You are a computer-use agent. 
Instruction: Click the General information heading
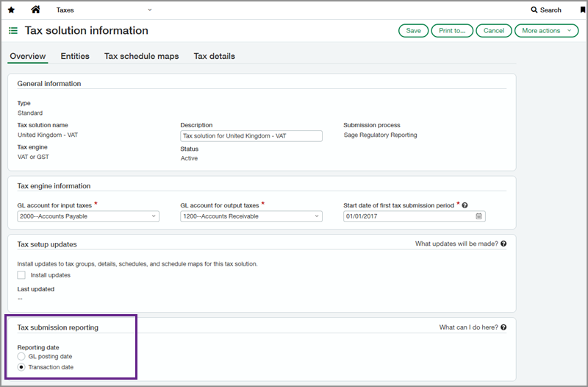49,84
